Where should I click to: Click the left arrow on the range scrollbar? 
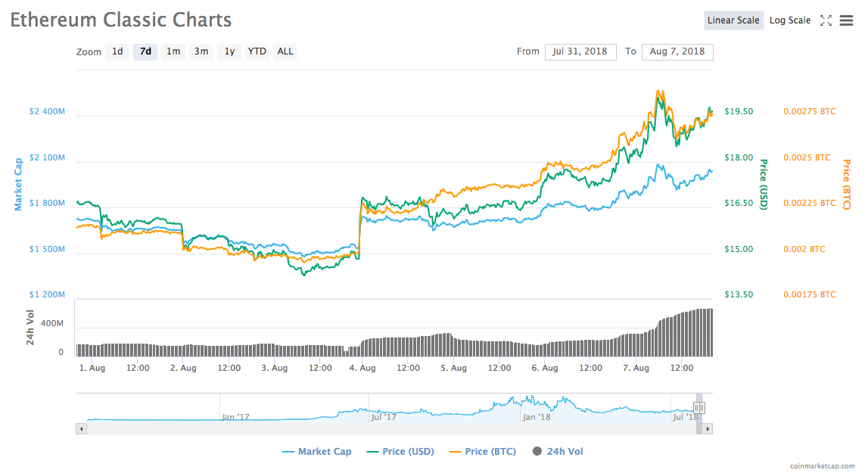[x=81, y=428]
